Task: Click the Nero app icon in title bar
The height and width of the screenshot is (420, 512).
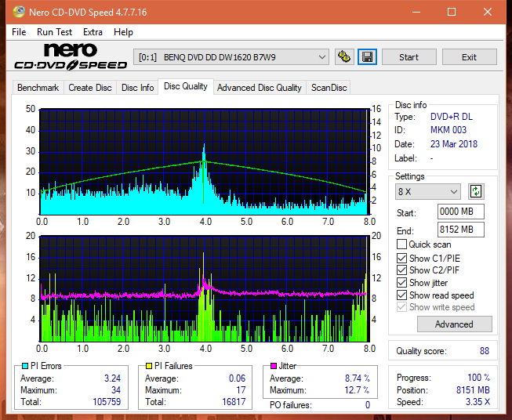Action: point(19,12)
